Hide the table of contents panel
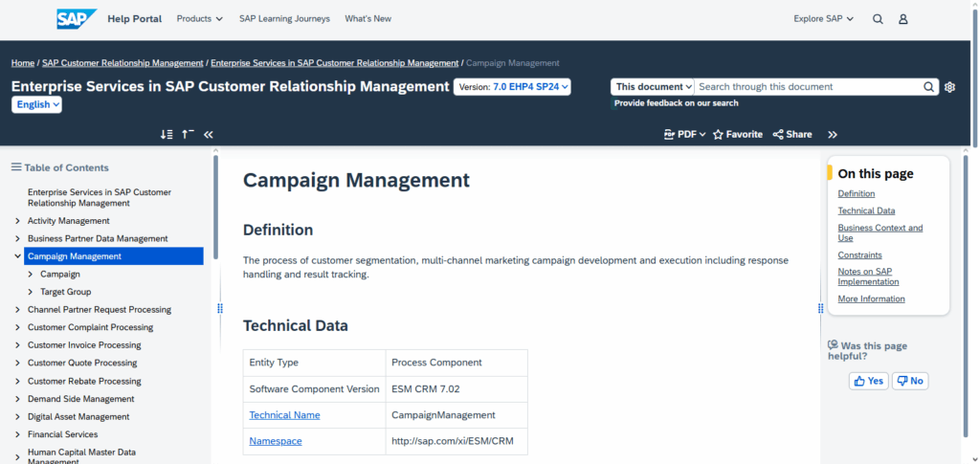The width and height of the screenshot is (980, 464). pos(209,134)
